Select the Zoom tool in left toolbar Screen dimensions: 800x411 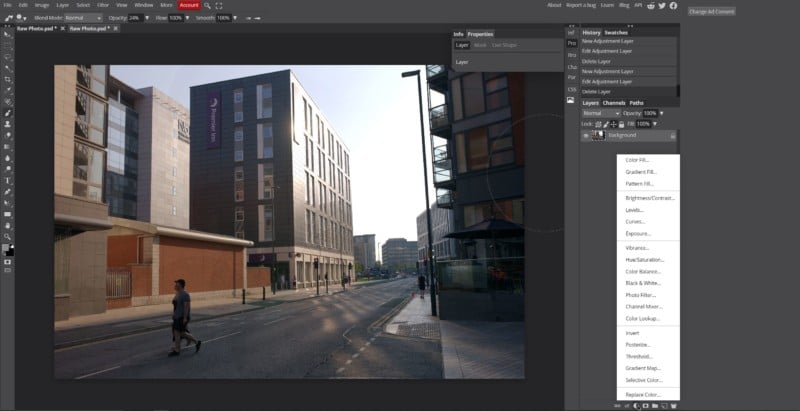[8, 237]
